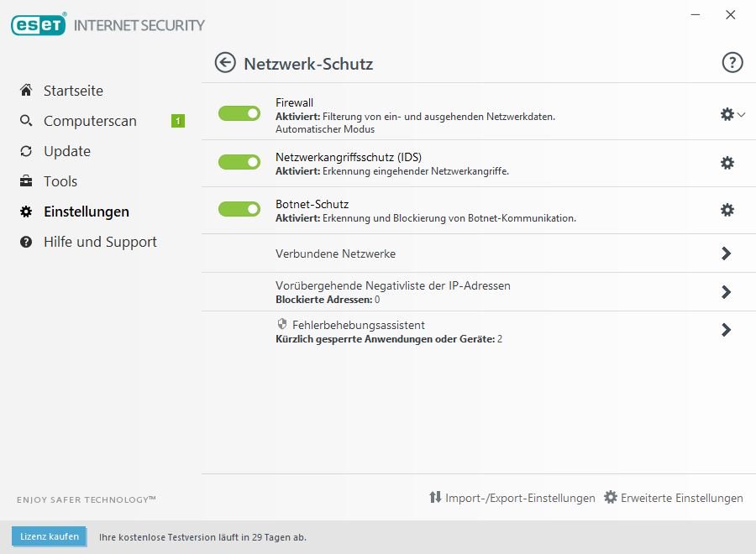The height and width of the screenshot is (554, 756).
Task: Select Tools in the sidebar
Action: [x=60, y=181]
